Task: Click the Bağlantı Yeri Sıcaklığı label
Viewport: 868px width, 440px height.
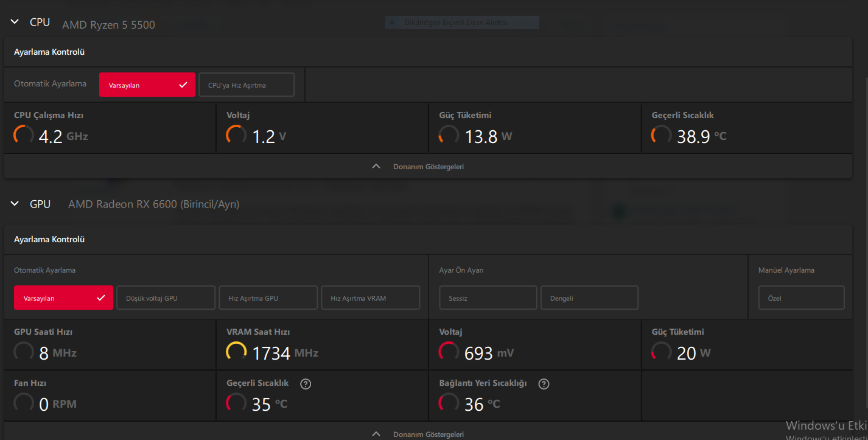Action: tap(483, 383)
